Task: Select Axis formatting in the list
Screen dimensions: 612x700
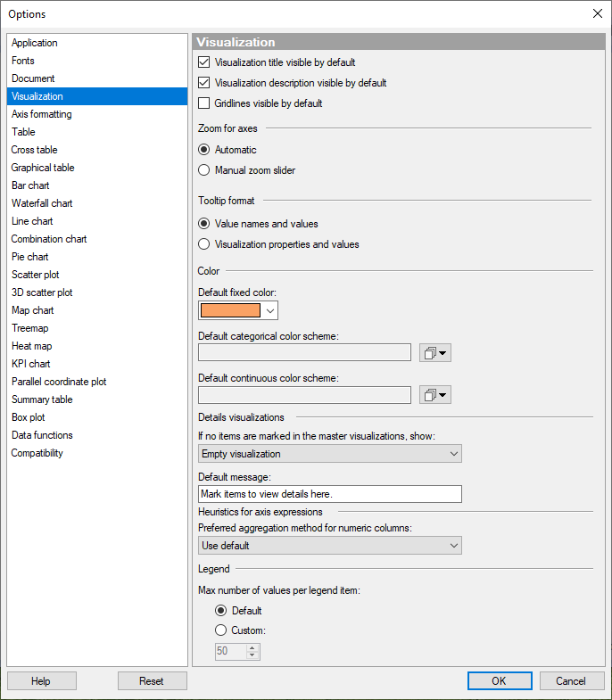Action: point(41,114)
